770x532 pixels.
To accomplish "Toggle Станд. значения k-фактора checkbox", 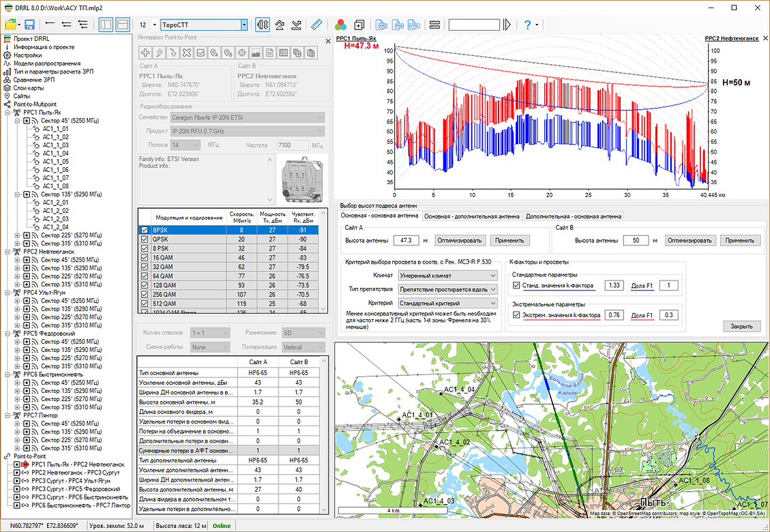I will [516, 285].
